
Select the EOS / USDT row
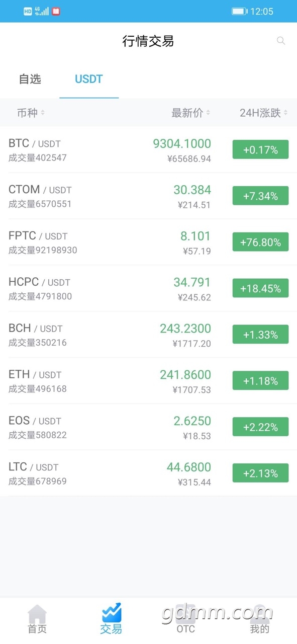[148, 427]
